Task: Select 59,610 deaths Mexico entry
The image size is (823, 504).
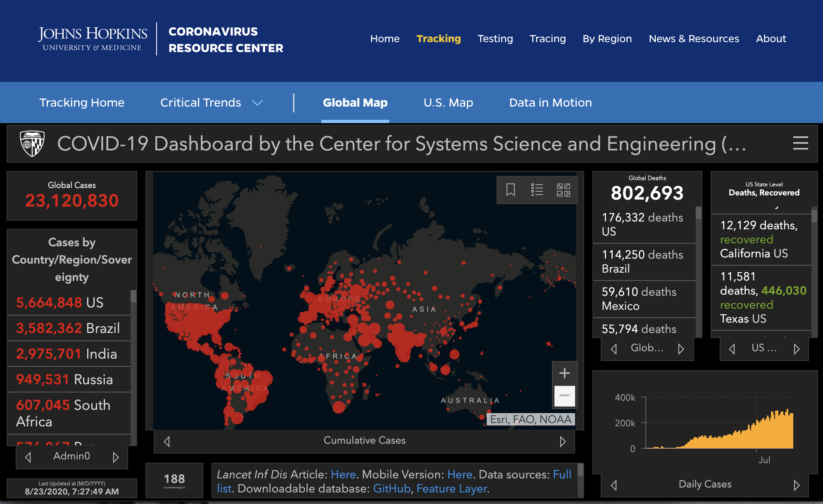Action: pyautogui.click(x=644, y=299)
